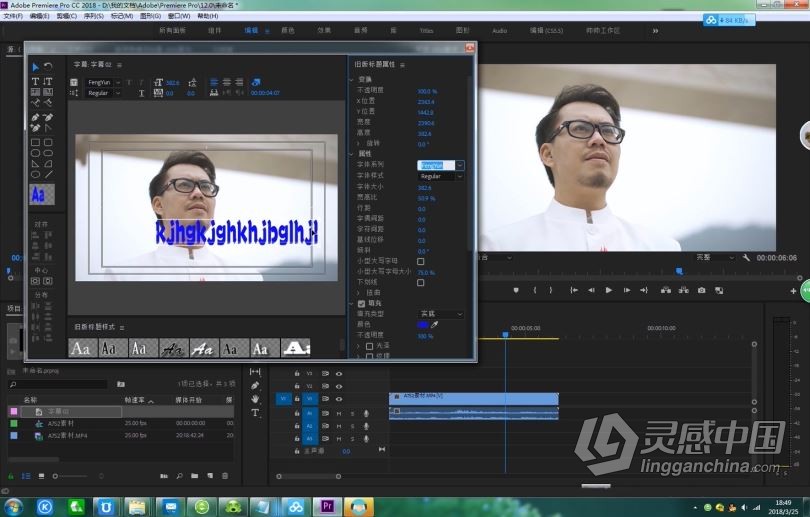
Task: Collapse the Properties section in title properties
Action: [352, 154]
